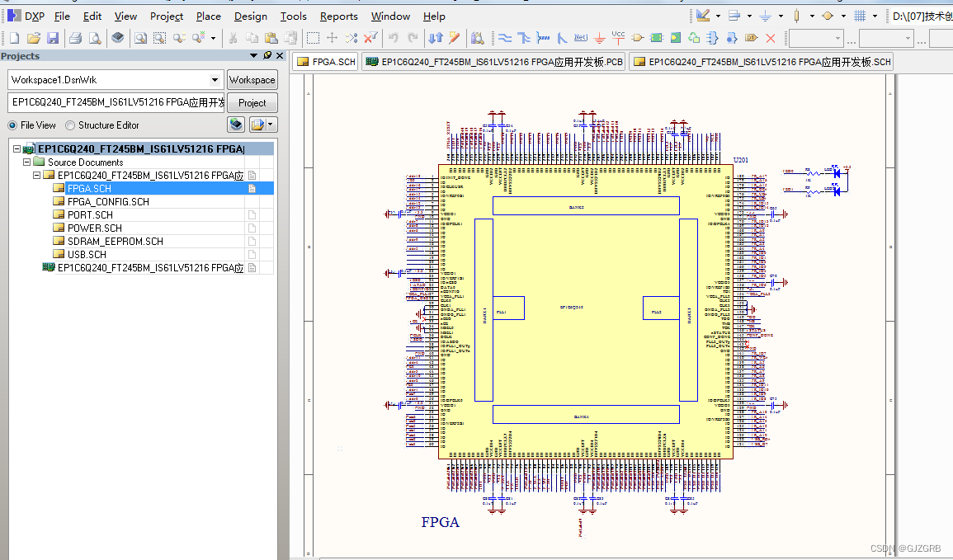Click the Workspace button
The width and height of the screenshot is (953, 560).
tap(252, 79)
